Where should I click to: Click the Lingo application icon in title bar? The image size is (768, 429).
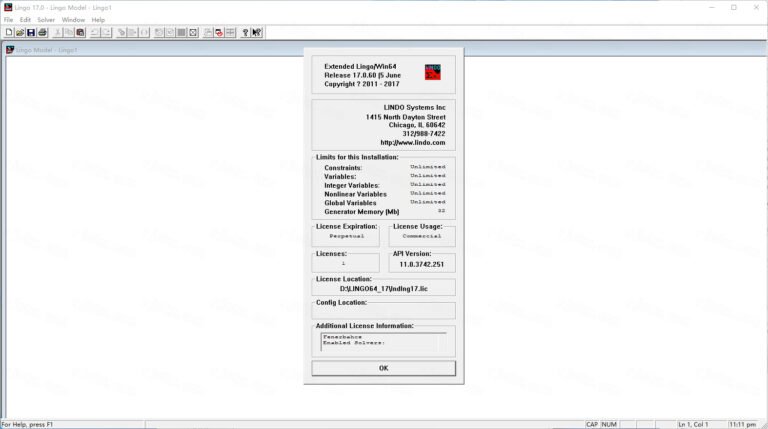point(8,7)
